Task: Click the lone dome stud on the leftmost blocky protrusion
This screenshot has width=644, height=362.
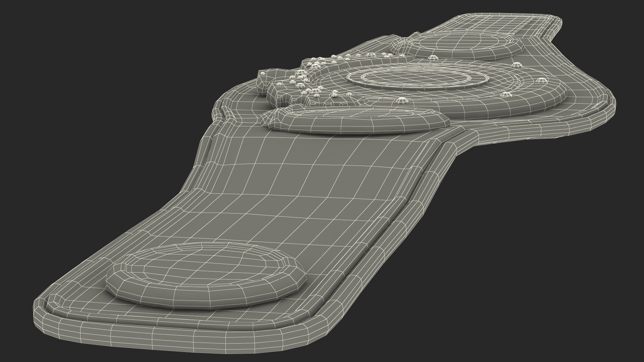Action: point(263,73)
